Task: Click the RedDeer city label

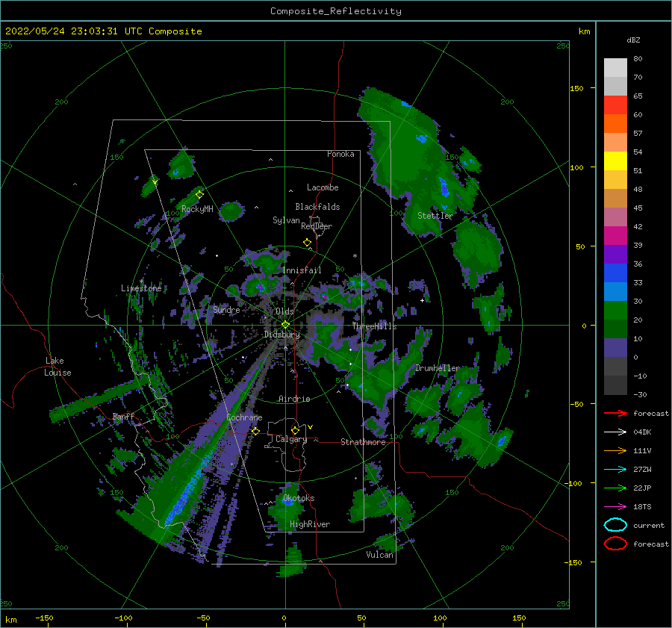Action: (x=317, y=226)
